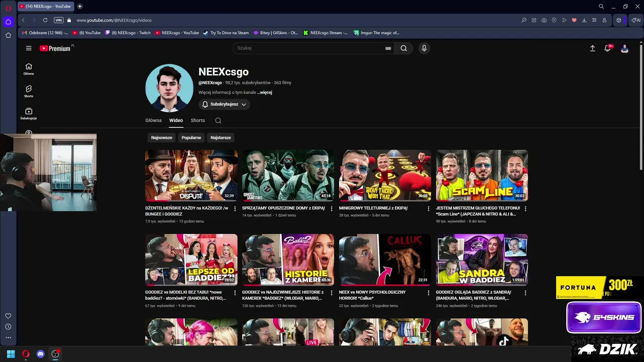Open Opera snapshot camera tool
This screenshot has height=362, width=644.
pos(544,20)
